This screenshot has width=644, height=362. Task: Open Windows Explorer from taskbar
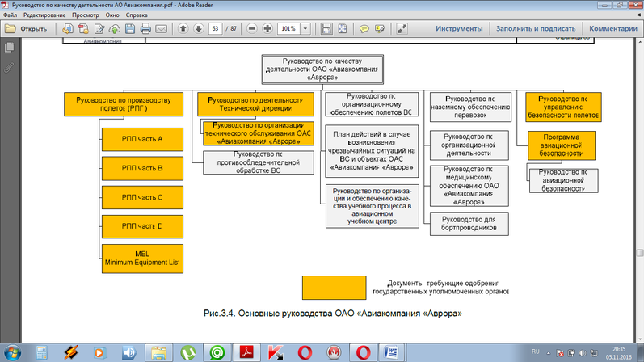point(158,352)
